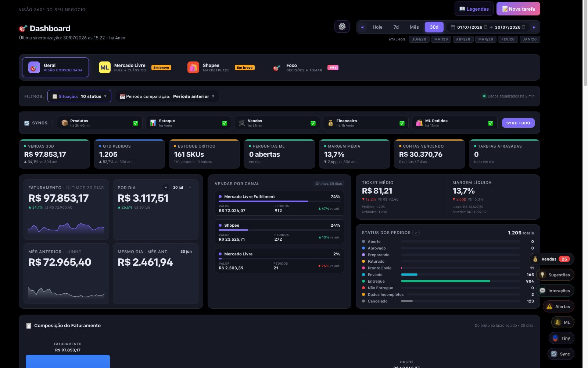
Task: Click the Geral target icon
Action: pos(34,67)
